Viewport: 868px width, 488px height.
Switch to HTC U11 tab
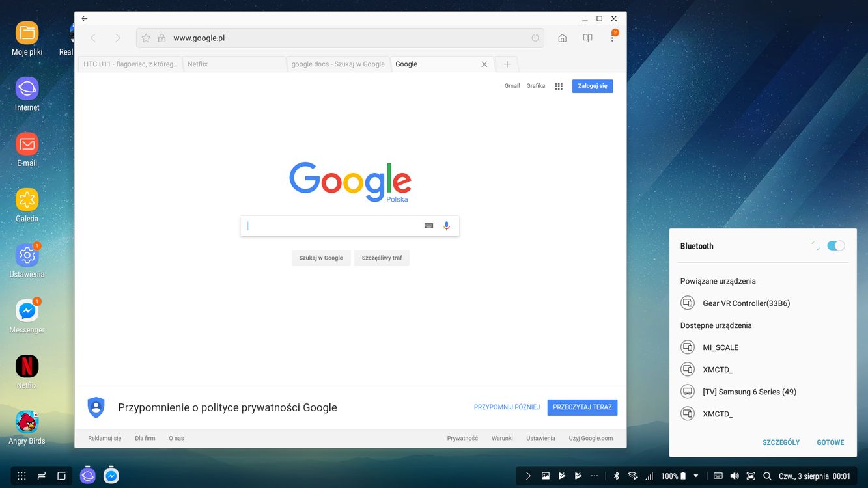[x=130, y=64]
